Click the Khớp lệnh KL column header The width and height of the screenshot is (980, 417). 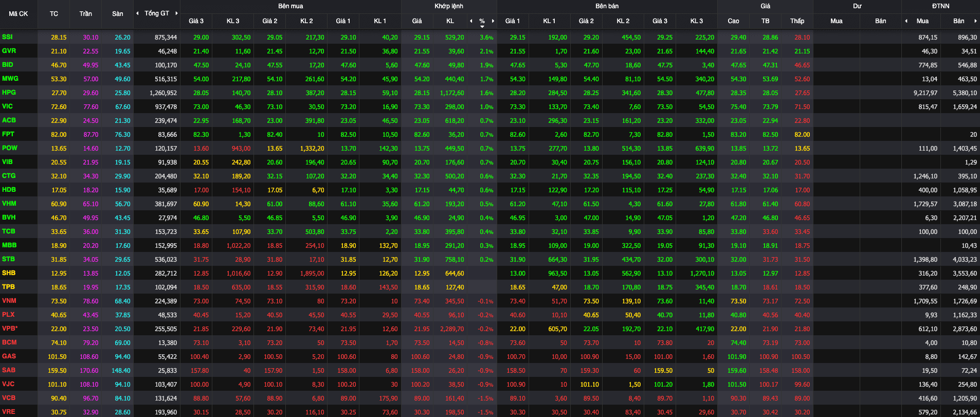point(450,21)
